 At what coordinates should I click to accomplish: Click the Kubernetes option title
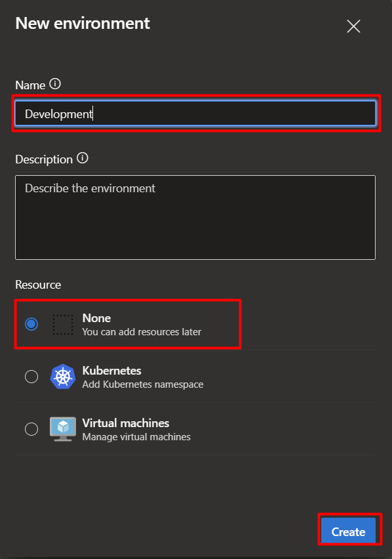(112, 371)
